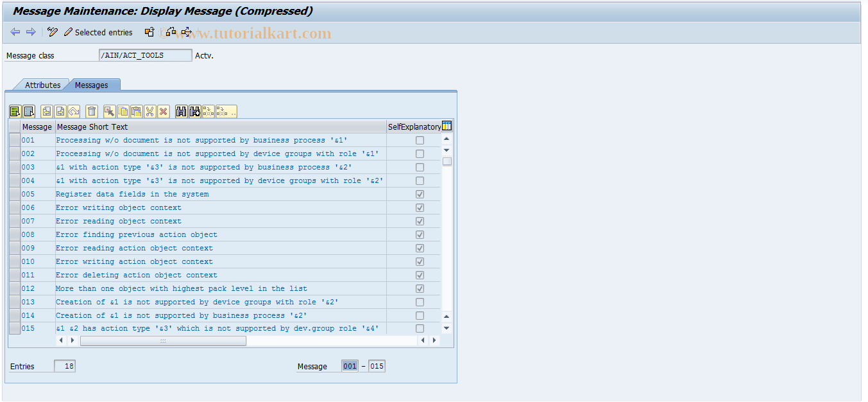The height and width of the screenshot is (402, 868).
Task: Click the Back arrow in toolbar
Action: [x=15, y=32]
